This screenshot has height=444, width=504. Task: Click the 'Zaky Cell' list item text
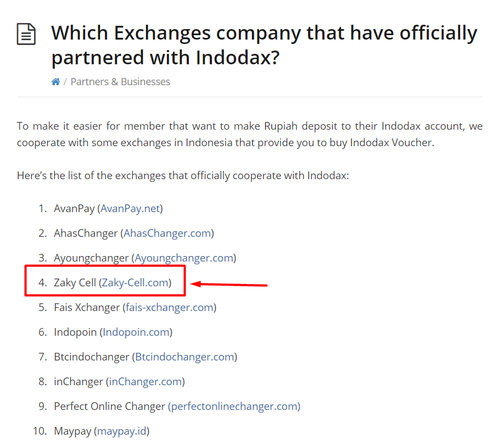[75, 283]
